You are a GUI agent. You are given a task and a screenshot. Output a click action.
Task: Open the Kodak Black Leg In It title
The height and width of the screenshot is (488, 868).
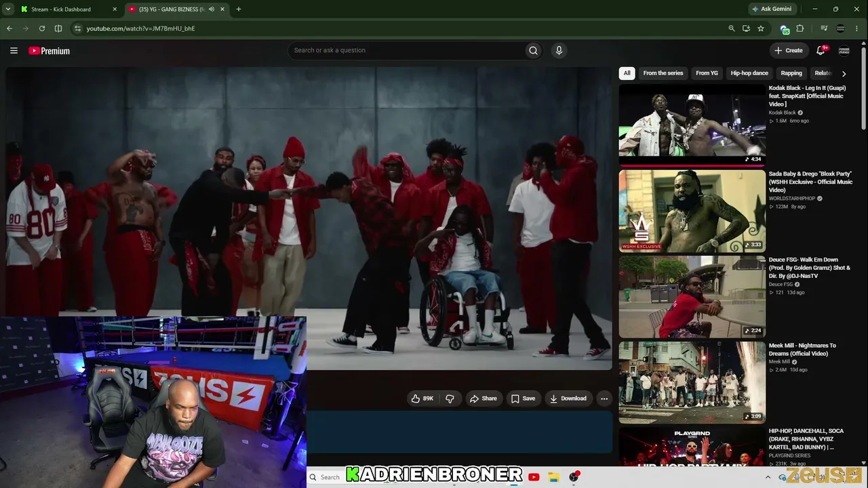[x=808, y=96]
